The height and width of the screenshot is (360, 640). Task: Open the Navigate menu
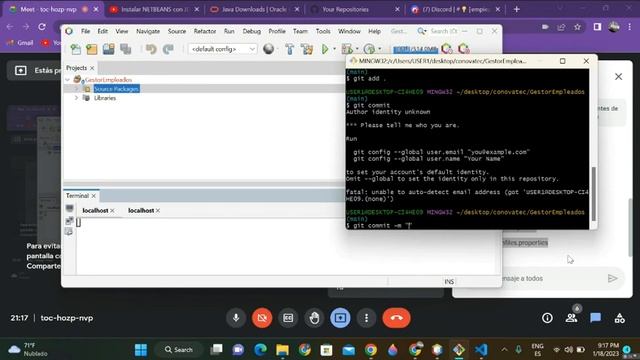[148, 31]
